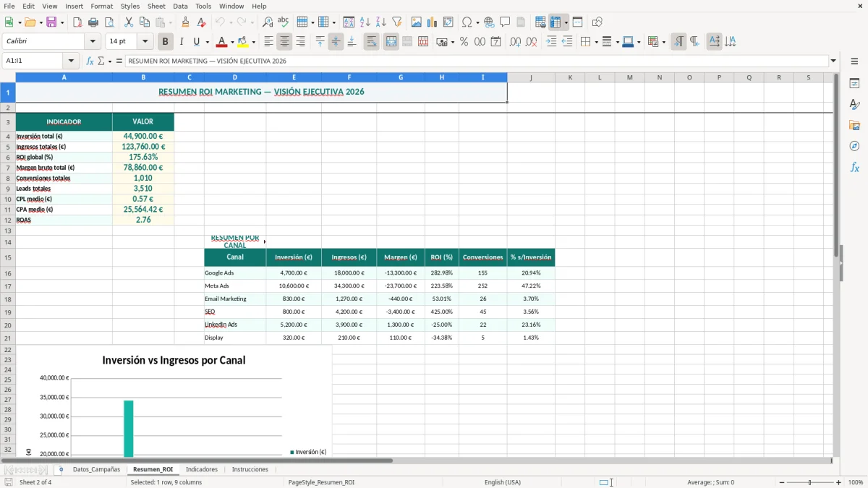Click Insert Chart icon
This screenshot has height=488, width=868.
coord(433,22)
